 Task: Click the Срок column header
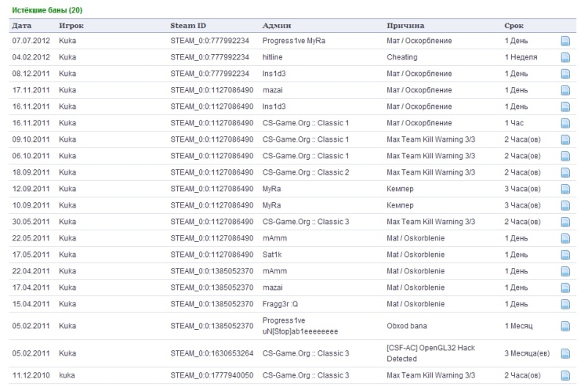click(514, 26)
